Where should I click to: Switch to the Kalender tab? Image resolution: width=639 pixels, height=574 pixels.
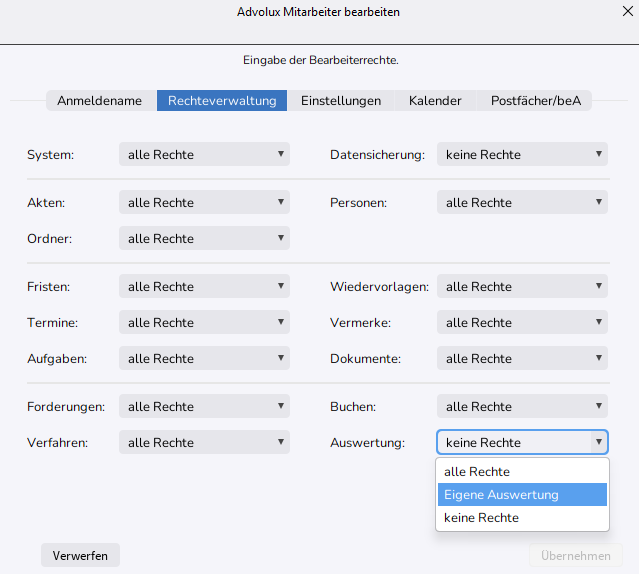pyautogui.click(x=435, y=100)
